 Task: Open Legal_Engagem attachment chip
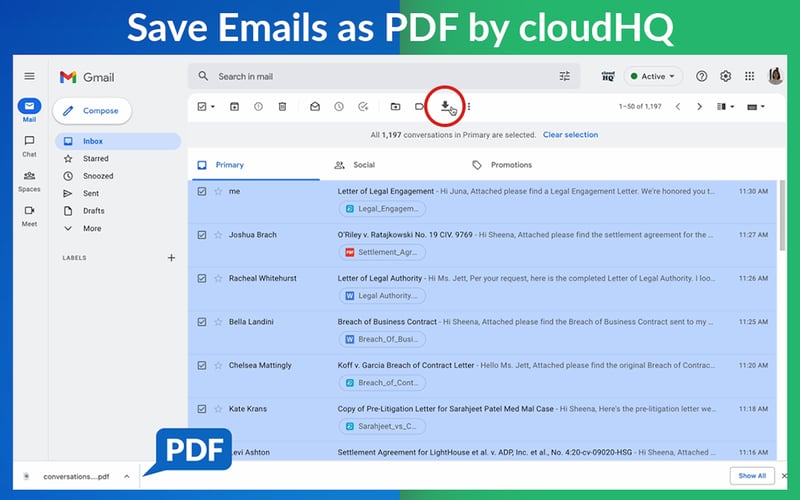click(382, 209)
